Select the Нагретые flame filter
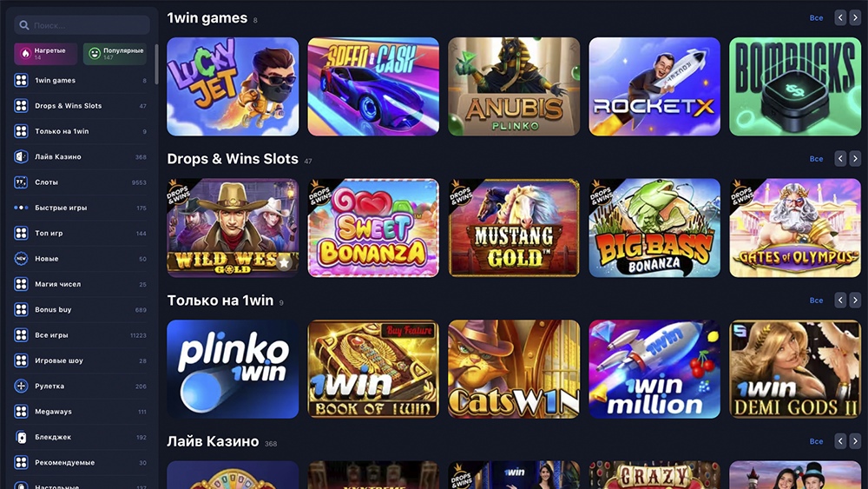 click(45, 54)
